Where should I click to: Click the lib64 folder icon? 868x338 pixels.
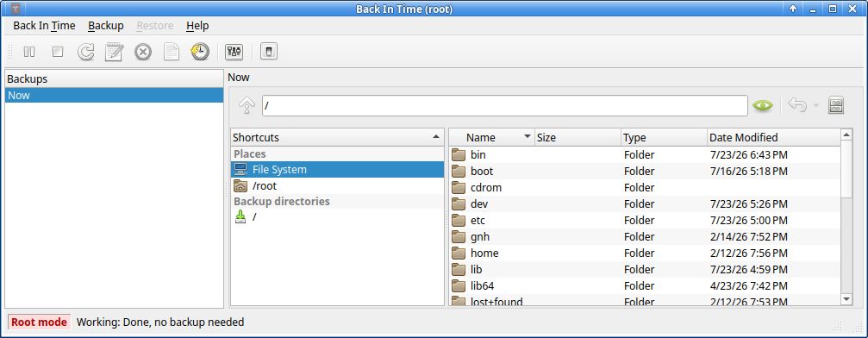coord(459,286)
